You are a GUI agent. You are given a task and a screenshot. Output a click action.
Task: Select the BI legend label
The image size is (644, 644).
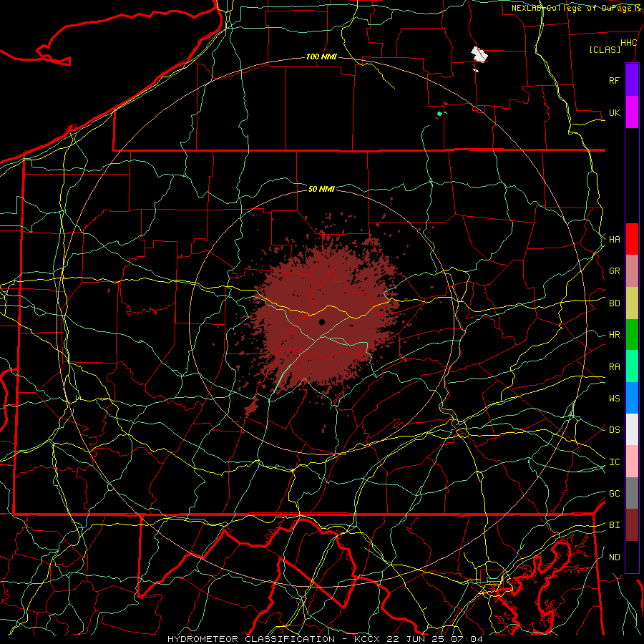[x=614, y=525]
